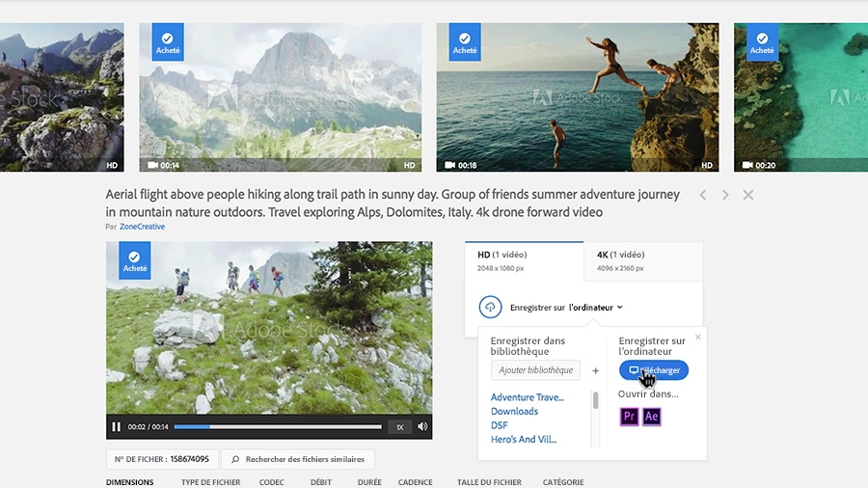The width and height of the screenshot is (868, 488).
Task: Open the file in After Effects
Action: pyautogui.click(x=652, y=416)
